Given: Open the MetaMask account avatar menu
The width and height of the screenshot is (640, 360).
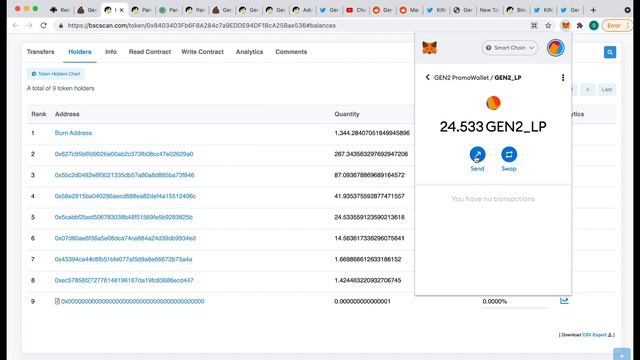Looking at the screenshot, I should [x=556, y=48].
